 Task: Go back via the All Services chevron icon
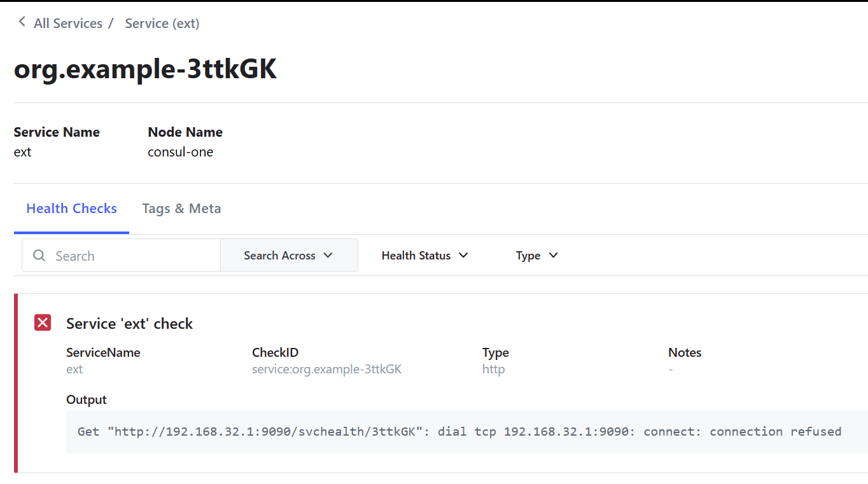(x=22, y=22)
